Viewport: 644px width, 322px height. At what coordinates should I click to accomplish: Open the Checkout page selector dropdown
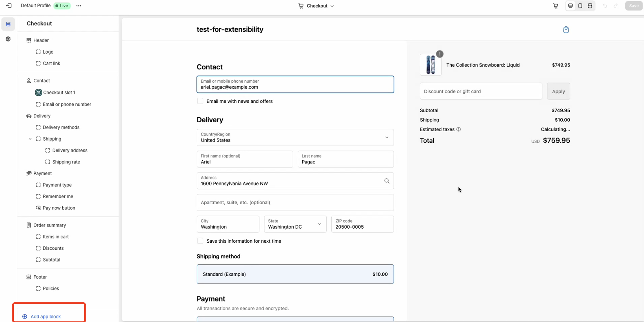[316, 6]
